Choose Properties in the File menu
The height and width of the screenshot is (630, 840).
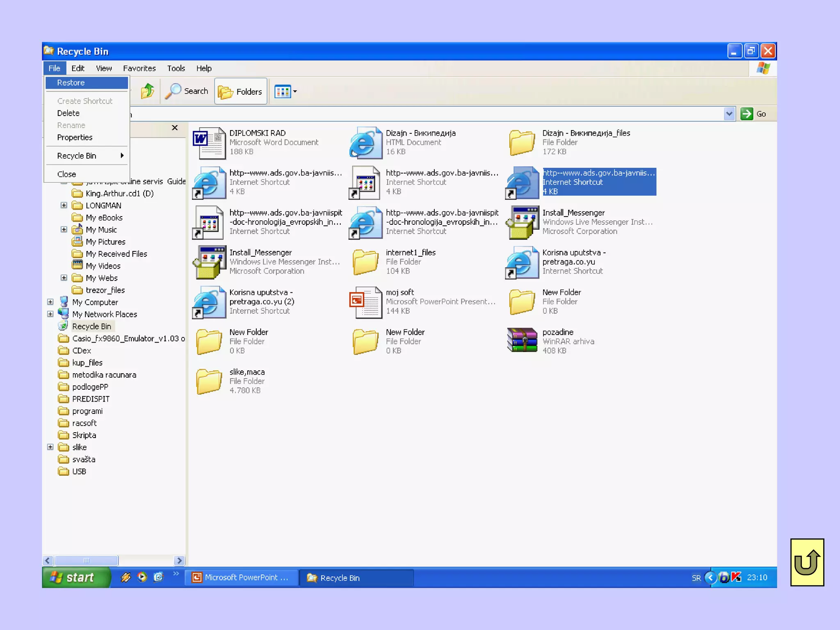click(x=75, y=137)
